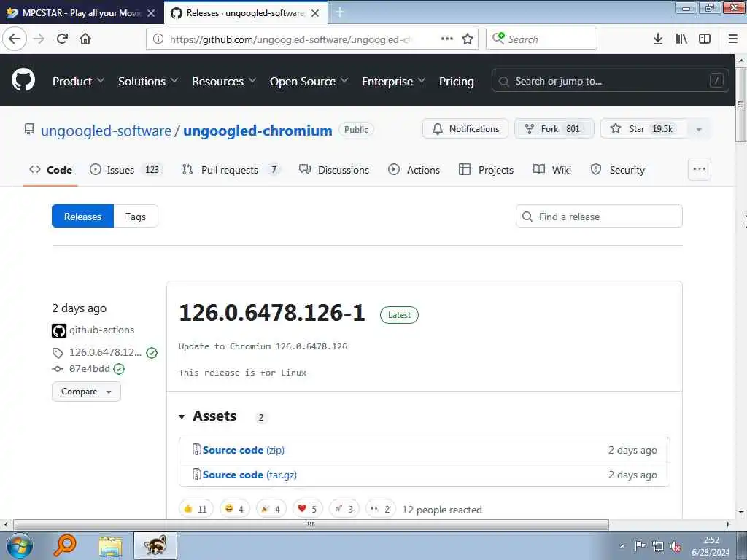Viewport: 747px width, 560px height.
Task: Collapse the Assets section
Action: point(208,416)
